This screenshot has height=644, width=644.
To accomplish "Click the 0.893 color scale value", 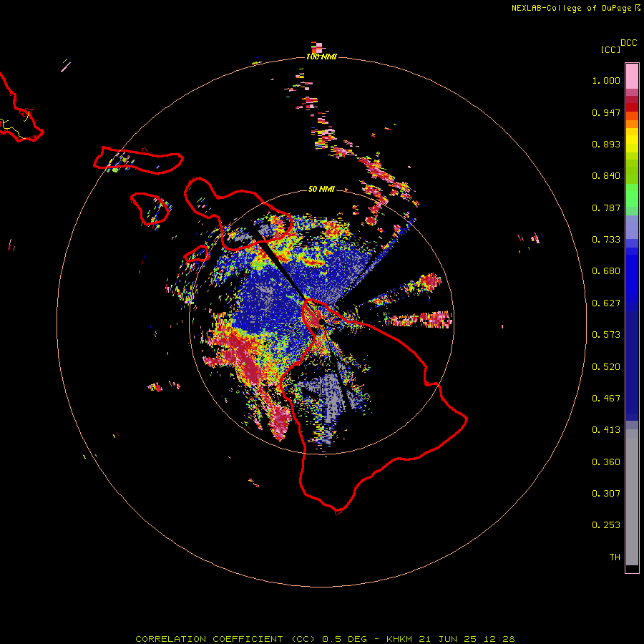I will [606, 144].
